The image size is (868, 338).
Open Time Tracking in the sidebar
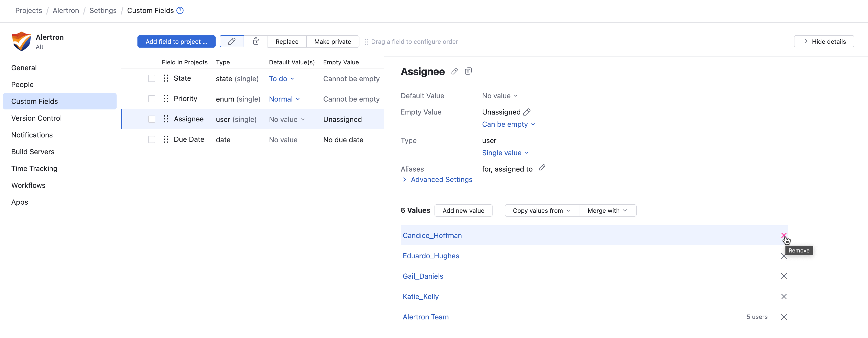coord(34,168)
